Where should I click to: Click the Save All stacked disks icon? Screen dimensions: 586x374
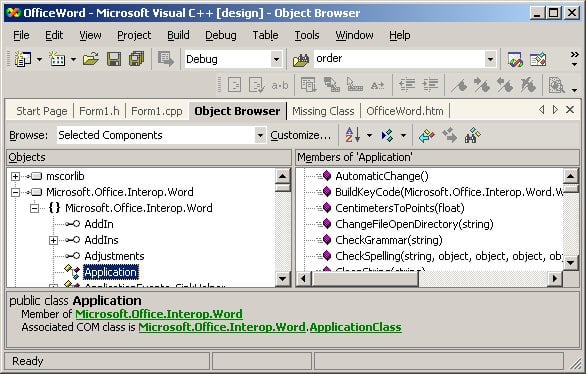[x=136, y=59]
